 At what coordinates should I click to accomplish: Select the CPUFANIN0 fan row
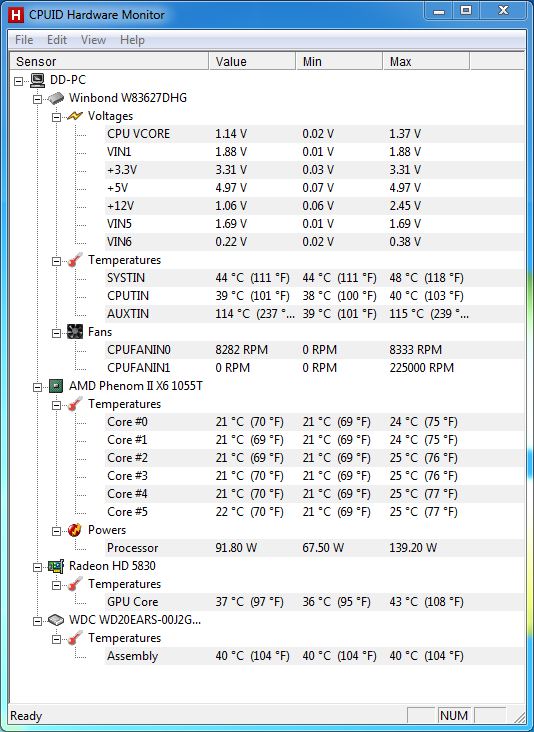click(314, 350)
